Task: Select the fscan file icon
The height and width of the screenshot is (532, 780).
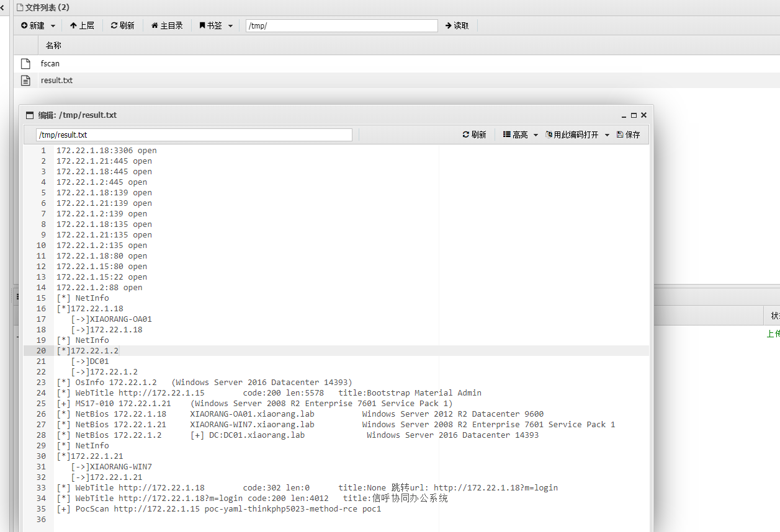Action: [25, 63]
